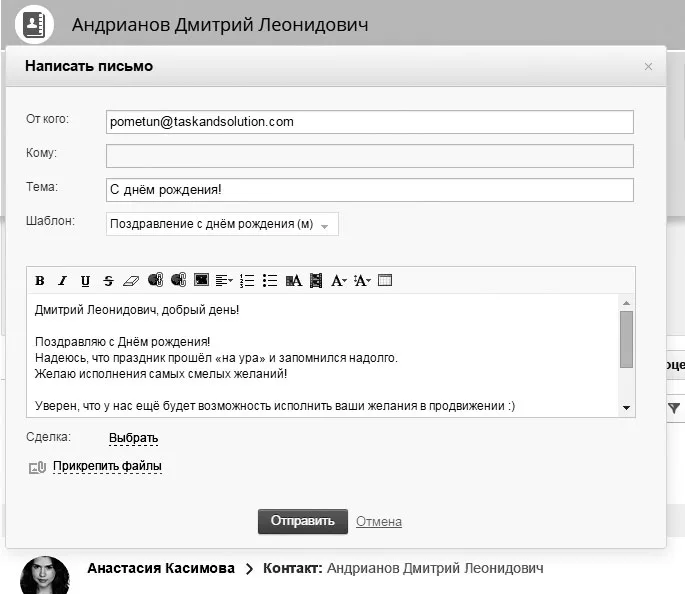This screenshot has width=685, height=594.
Task: Click Прикрепить файлы to attach files
Action: (x=107, y=466)
